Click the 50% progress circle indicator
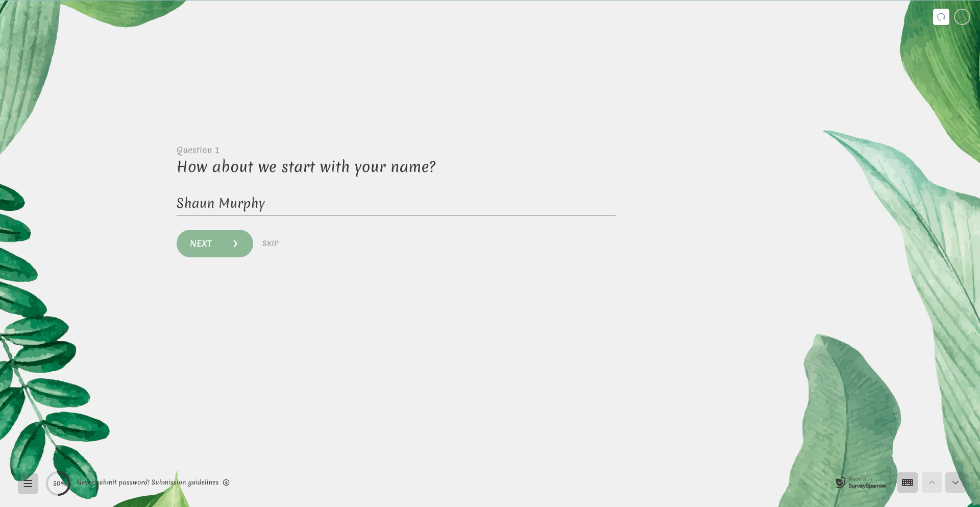 coord(58,484)
